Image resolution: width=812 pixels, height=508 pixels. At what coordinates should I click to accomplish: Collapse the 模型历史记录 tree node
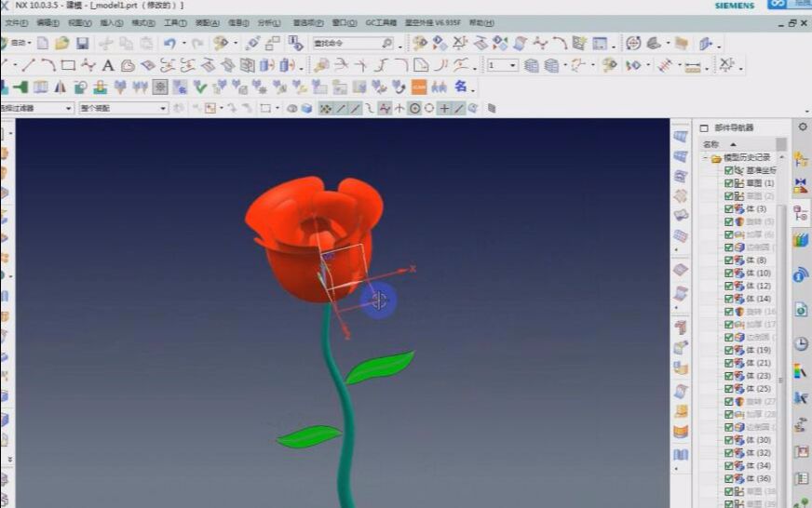705,158
